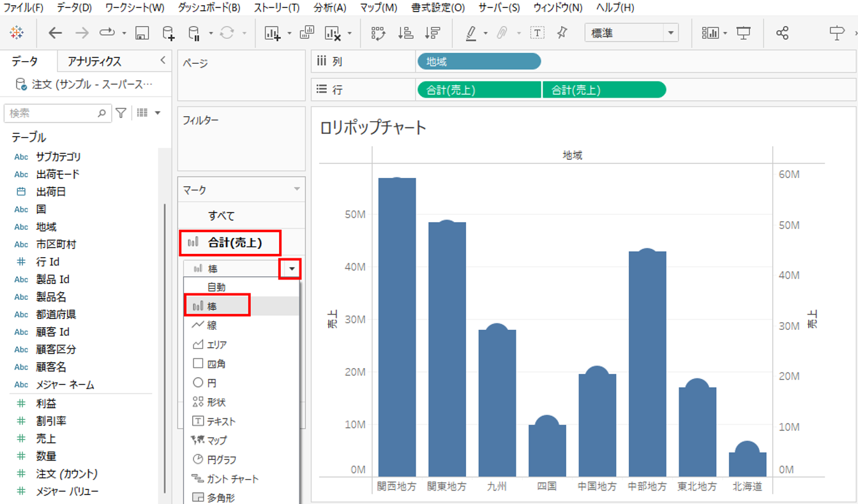Open dropdown arrow next to show/hide cards
This screenshot has width=858, height=504.
click(x=725, y=33)
